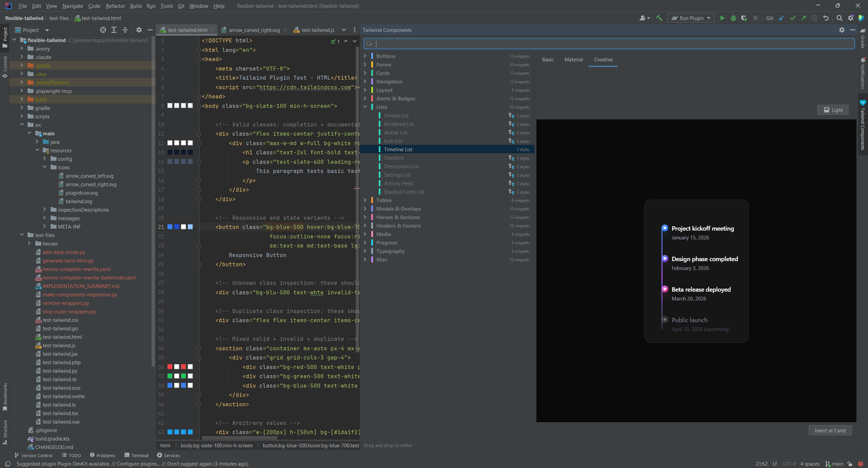The height and width of the screenshot is (468, 868).
Task: Open the Version Control tool window
Action: 33,456
